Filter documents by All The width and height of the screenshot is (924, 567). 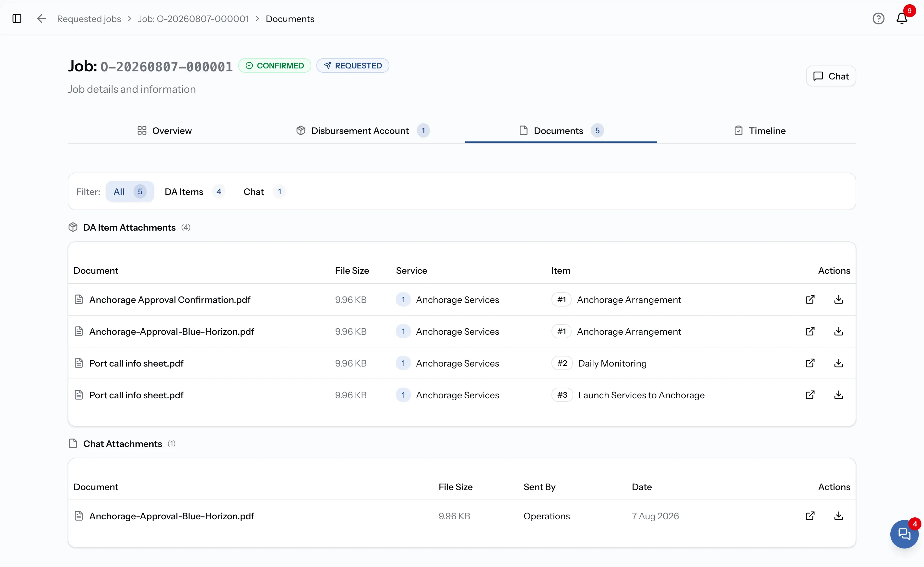pyautogui.click(x=130, y=191)
